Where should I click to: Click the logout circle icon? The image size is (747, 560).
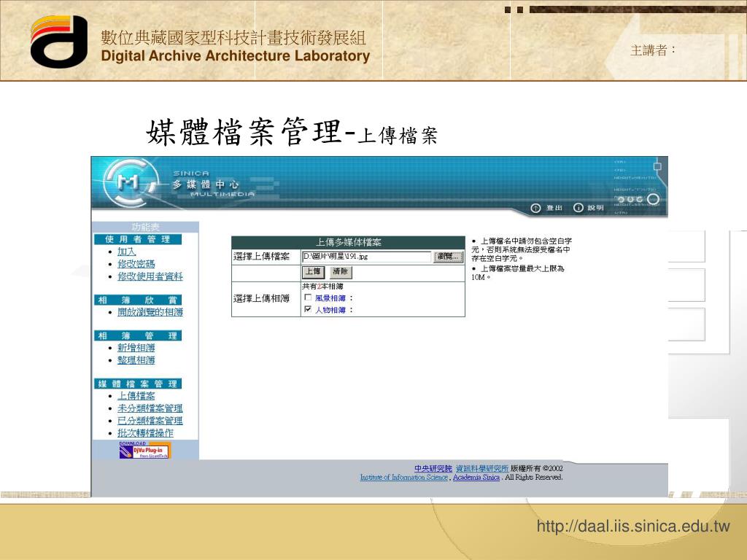[535, 208]
